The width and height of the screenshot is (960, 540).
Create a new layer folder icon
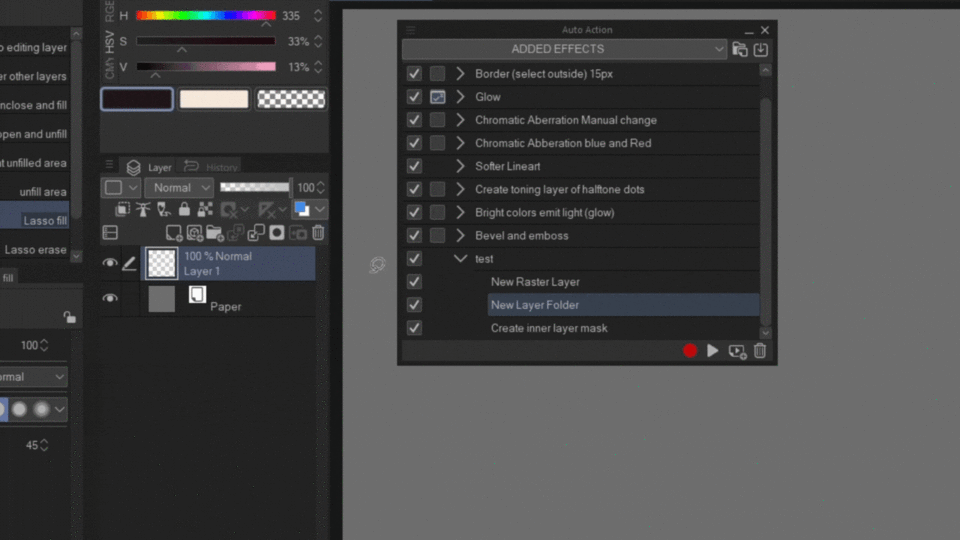pos(215,233)
